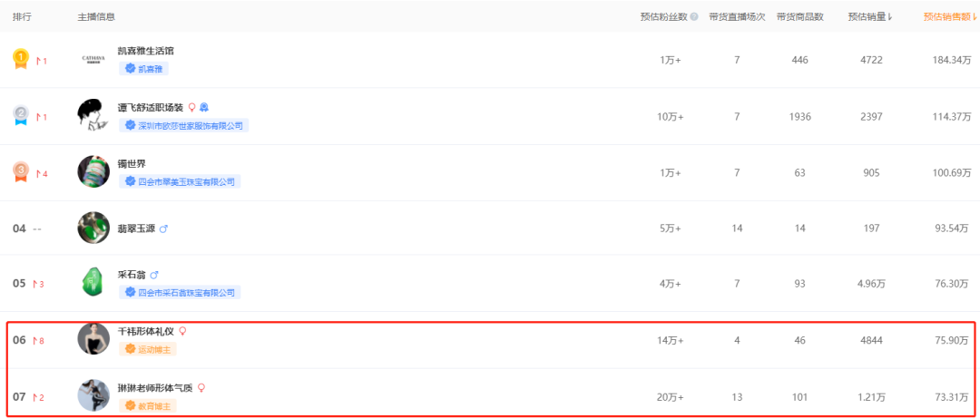Click the male icon beside 采石翁
Image resolution: width=980 pixels, height=418 pixels.
pos(154,274)
